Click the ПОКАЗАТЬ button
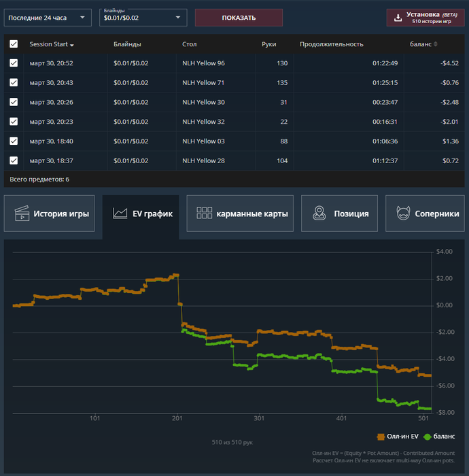This screenshot has height=476, width=469. (x=239, y=18)
